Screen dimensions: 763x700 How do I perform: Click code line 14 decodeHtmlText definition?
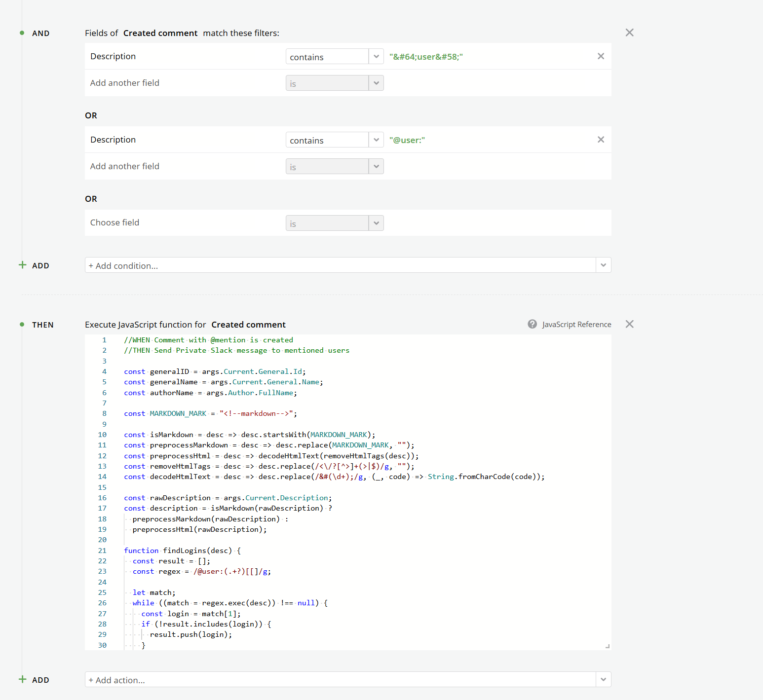(x=334, y=477)
